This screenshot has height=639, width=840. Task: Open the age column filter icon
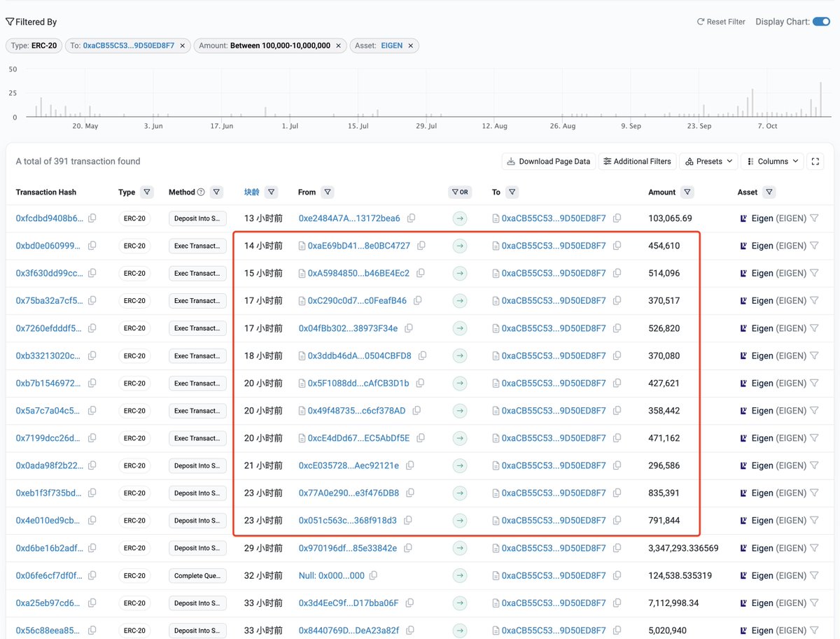pos(272,192)
